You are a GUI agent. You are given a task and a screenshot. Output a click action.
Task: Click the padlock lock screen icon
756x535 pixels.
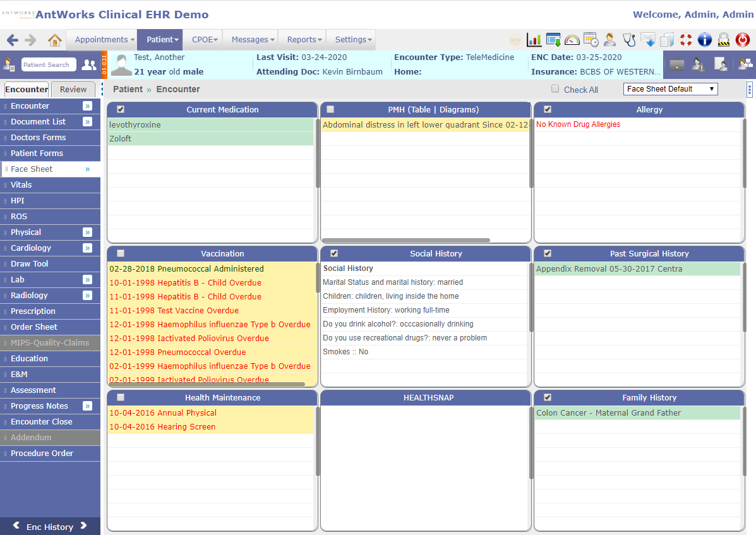(x=724, y=40)
